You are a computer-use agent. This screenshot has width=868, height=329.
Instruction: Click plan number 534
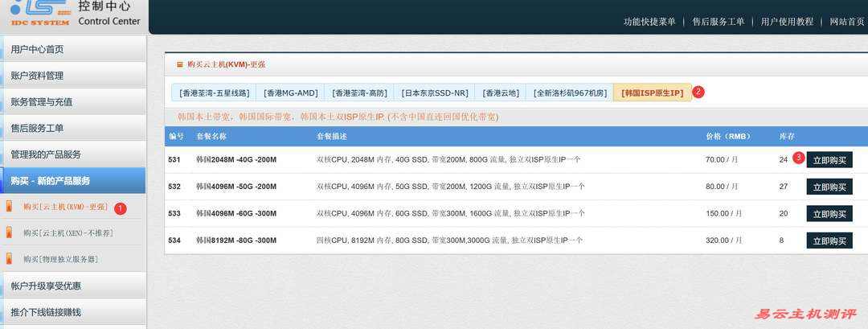coord(174,241)
